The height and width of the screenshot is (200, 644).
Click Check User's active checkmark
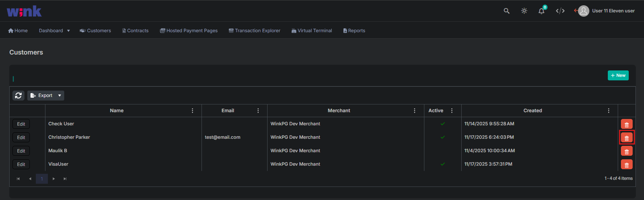(x=442, y=124)
